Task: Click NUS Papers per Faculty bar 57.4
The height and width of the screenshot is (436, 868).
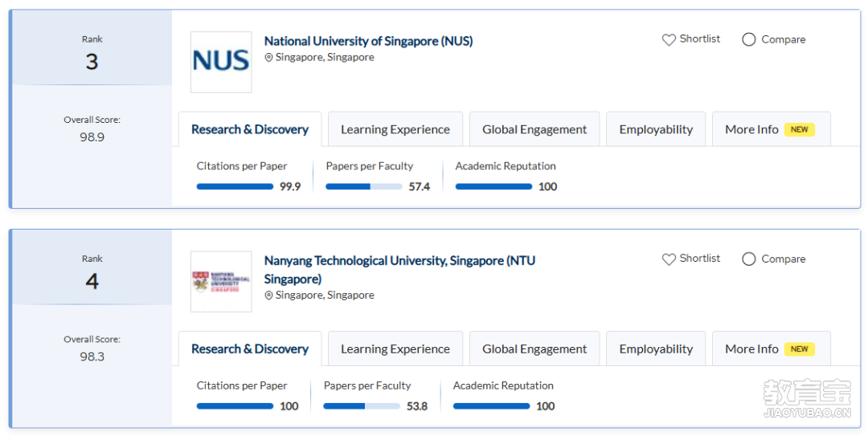Action: click(364, 187)
